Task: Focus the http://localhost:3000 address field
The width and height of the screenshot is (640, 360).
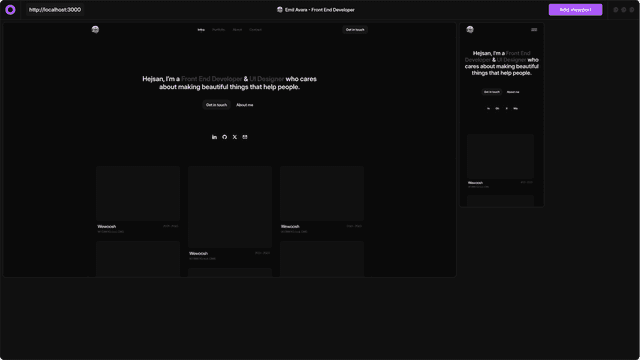Action: [x=55, y=10]
